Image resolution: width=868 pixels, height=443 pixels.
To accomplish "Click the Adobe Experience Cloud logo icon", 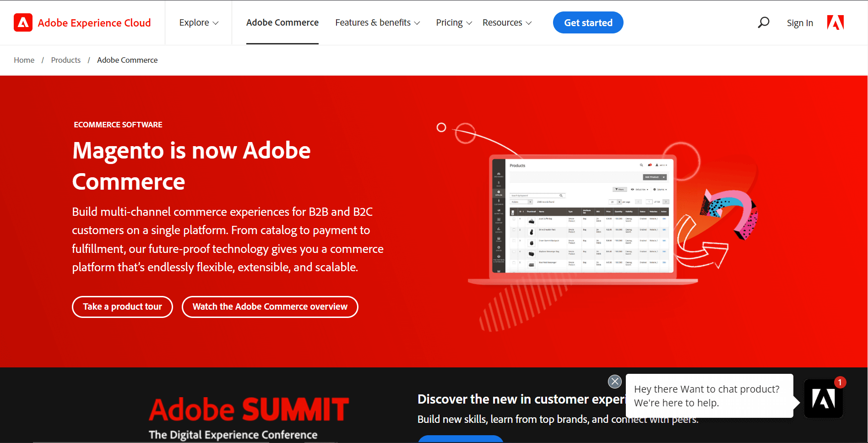I will coord(23,22).
